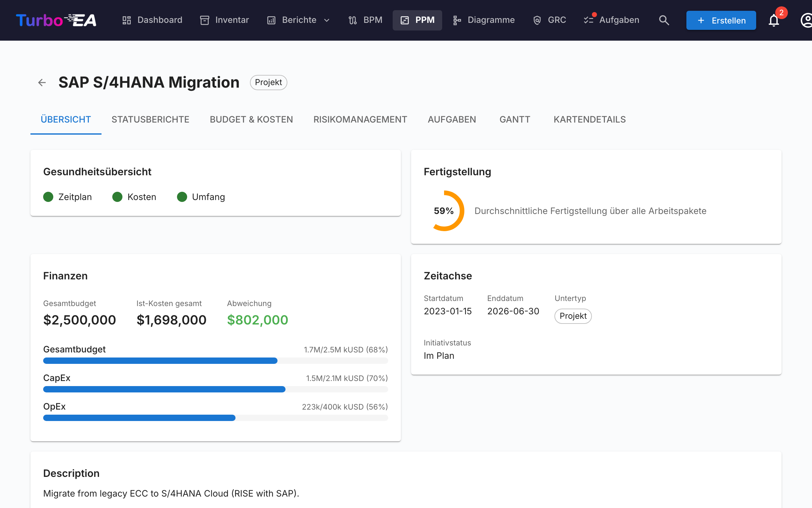
Task: Open the user account avatar
Action: coord(806,20)
